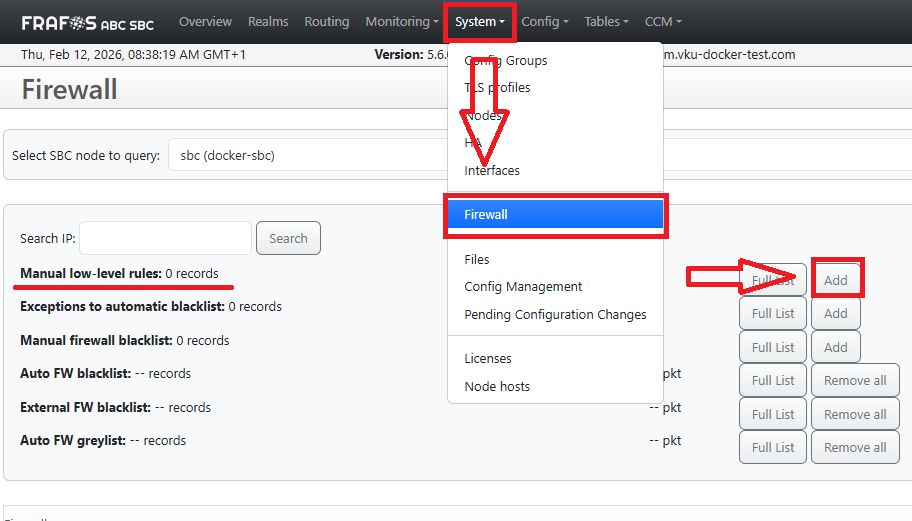Go to the Realms page
Image resolution: width=912 pixels, height=521 pixels.
pos(268,22)
